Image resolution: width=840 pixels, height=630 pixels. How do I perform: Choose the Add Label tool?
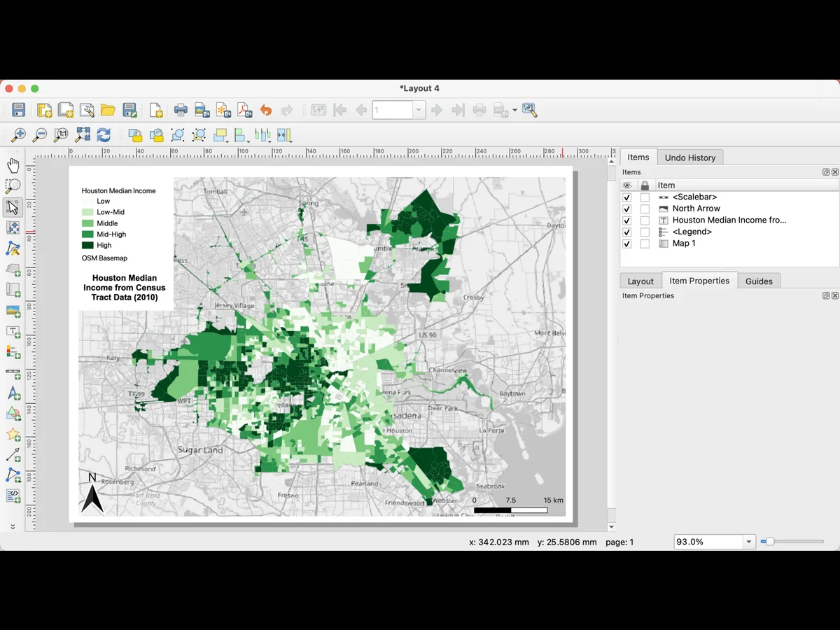(x=13, y=331)
